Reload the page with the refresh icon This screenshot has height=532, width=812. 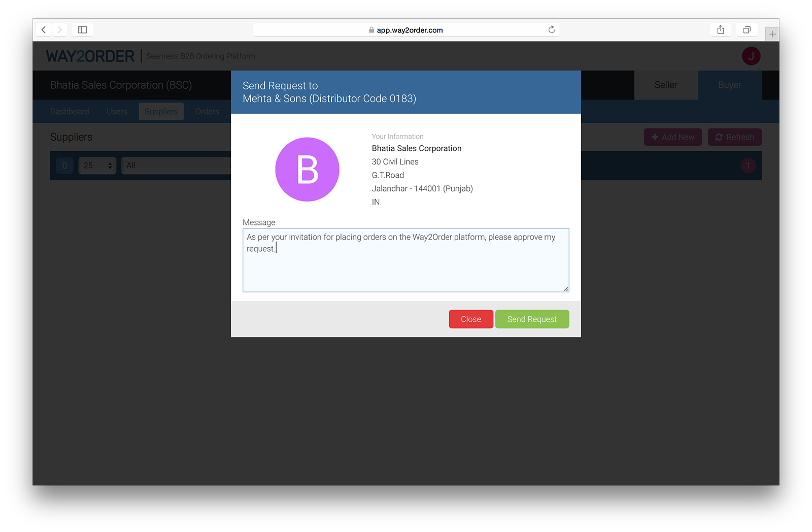552,29
